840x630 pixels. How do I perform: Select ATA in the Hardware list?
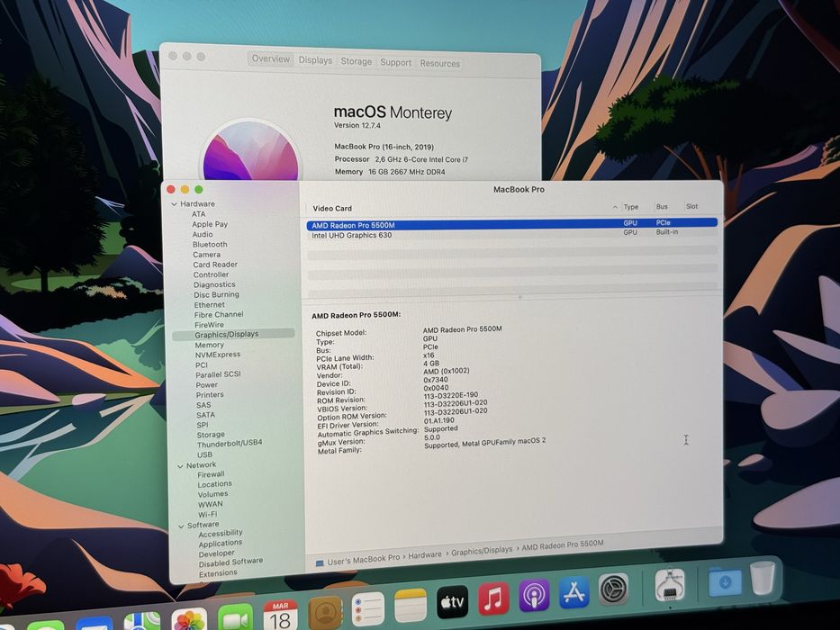click(198, 214)
